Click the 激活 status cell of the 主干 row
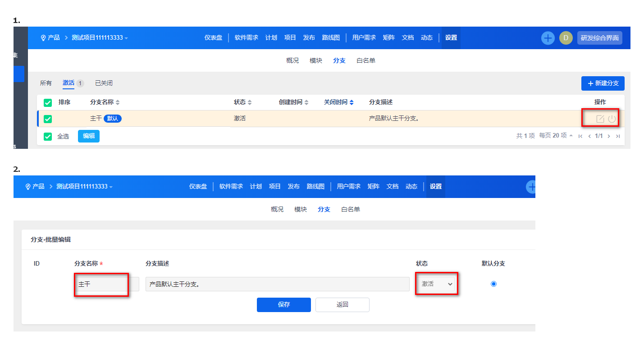644x345 pixels. (x=240, y=119)
